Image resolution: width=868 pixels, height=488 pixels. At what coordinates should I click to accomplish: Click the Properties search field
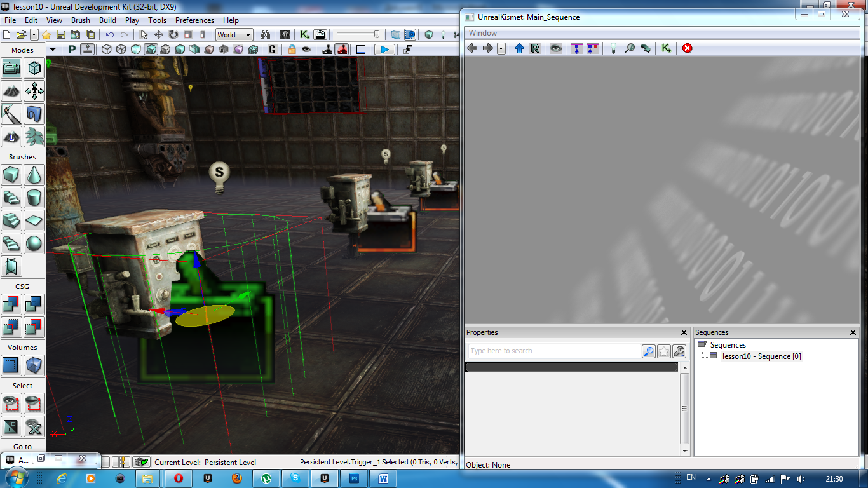[x=554, y=351]
